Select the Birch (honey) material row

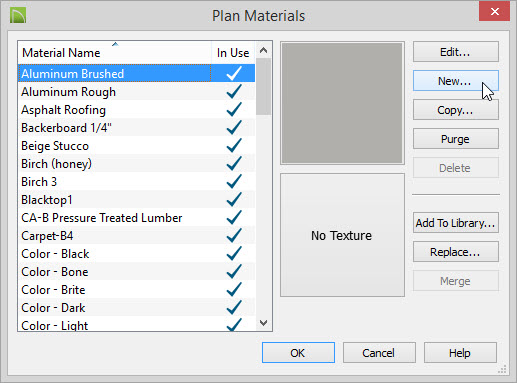(x=137, y=164)
